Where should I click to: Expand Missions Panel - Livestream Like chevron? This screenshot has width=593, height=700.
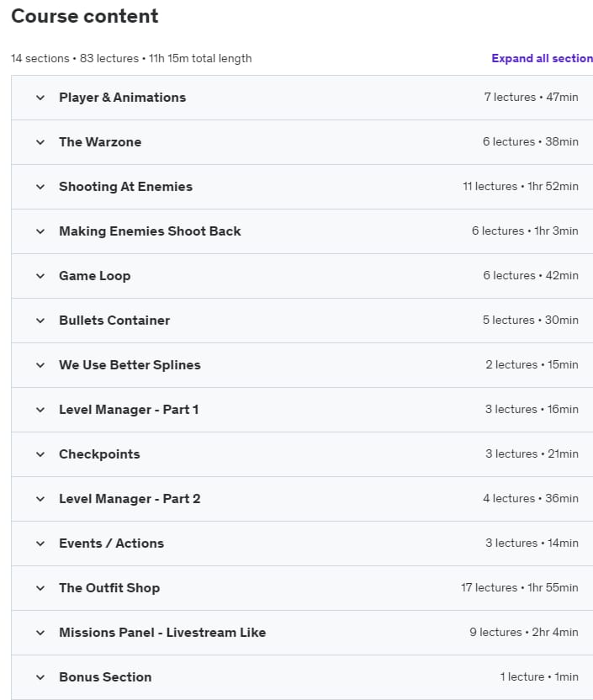pyautogui.click(x=40, y=633)
